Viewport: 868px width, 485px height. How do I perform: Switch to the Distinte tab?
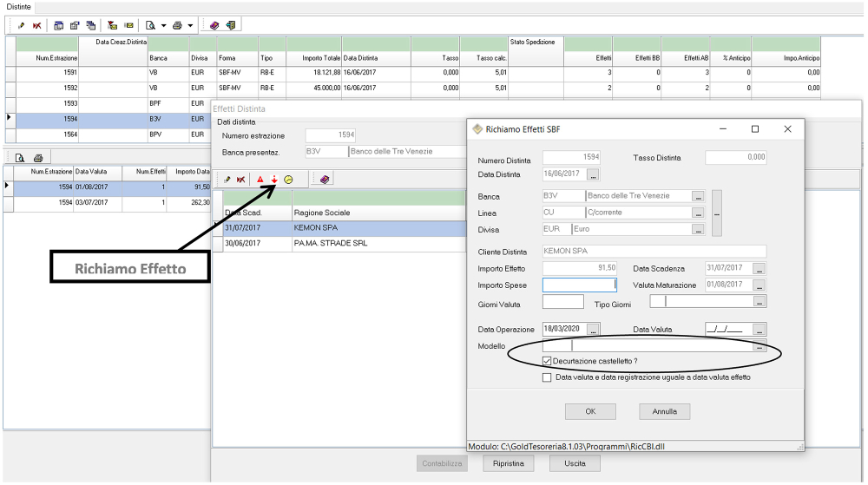coord(19,7)
